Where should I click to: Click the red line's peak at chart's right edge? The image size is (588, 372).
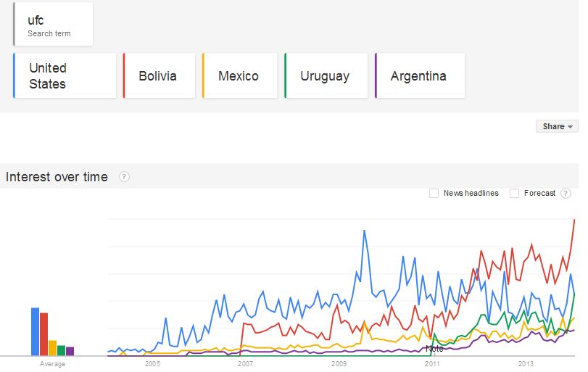(x=575, y=220)
